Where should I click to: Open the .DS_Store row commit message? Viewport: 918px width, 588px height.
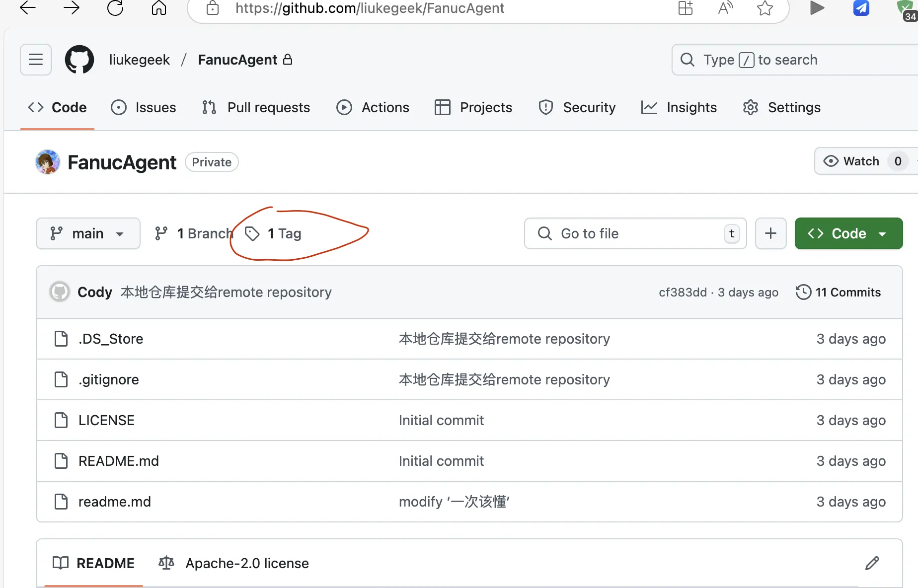tap(504, 339)
